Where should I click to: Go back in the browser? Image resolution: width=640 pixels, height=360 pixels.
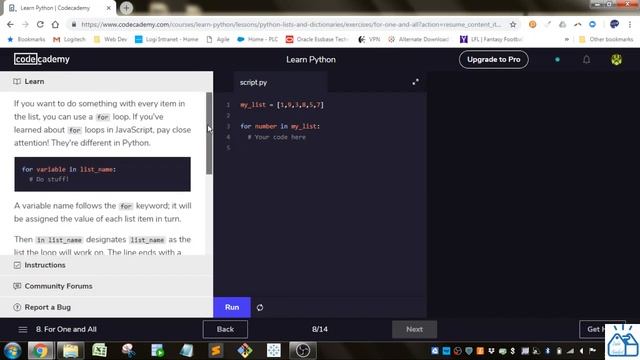click(10, 24)
